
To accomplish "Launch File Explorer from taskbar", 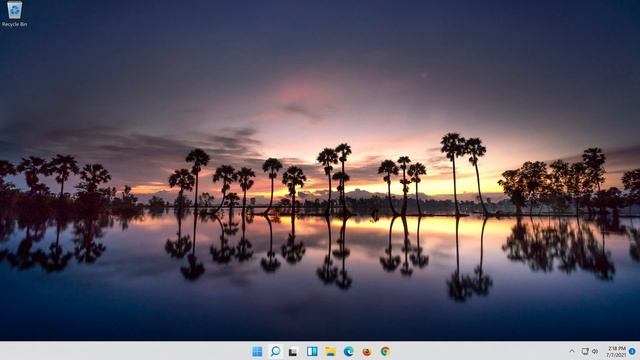I will pyautogui.click(x=330, y=351).
